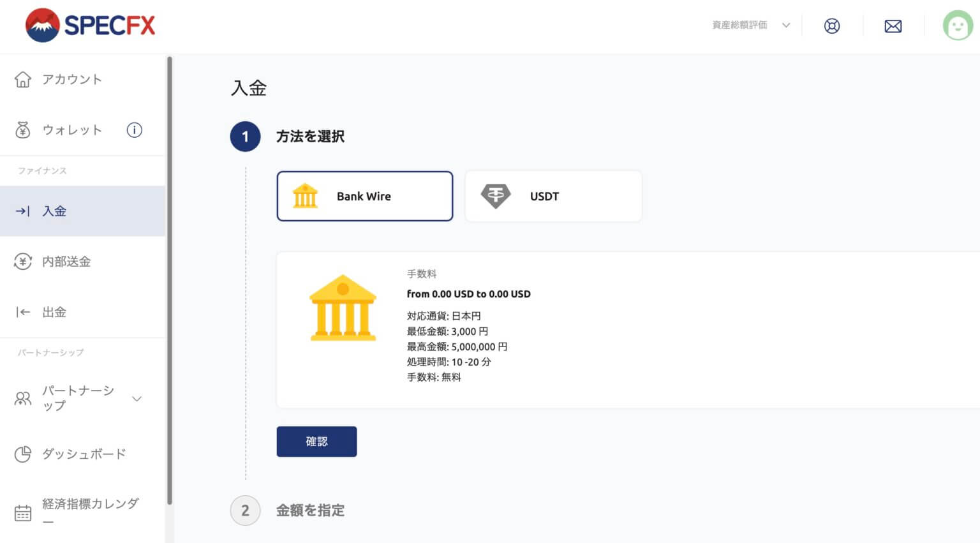This screenshot has width=980, height=543.
Task: Go to 入金 in sidebar
Action: click(55, 211)
